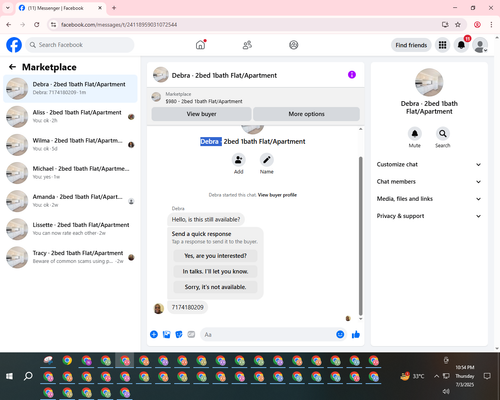Click the browser address bar URL

(x=119, y=25)
